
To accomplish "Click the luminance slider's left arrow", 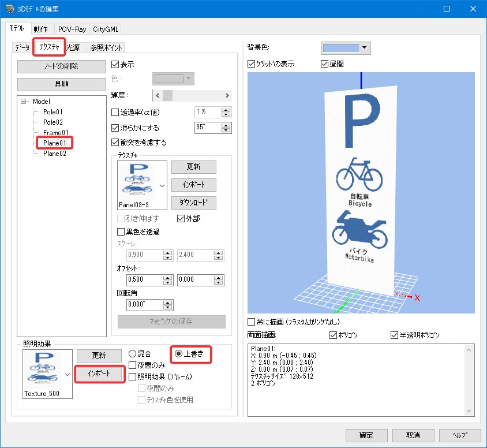I will tap(158, 95).
